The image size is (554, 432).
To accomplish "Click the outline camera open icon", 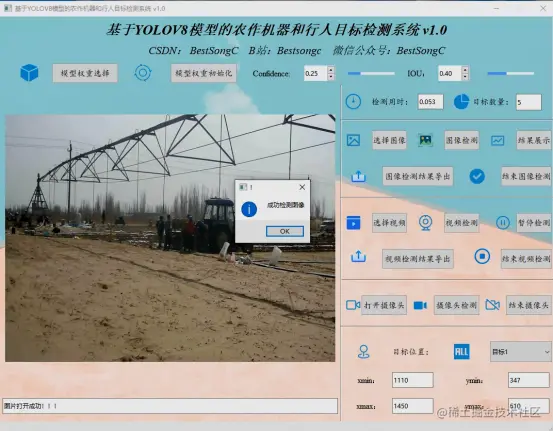I will pos(353,305).
